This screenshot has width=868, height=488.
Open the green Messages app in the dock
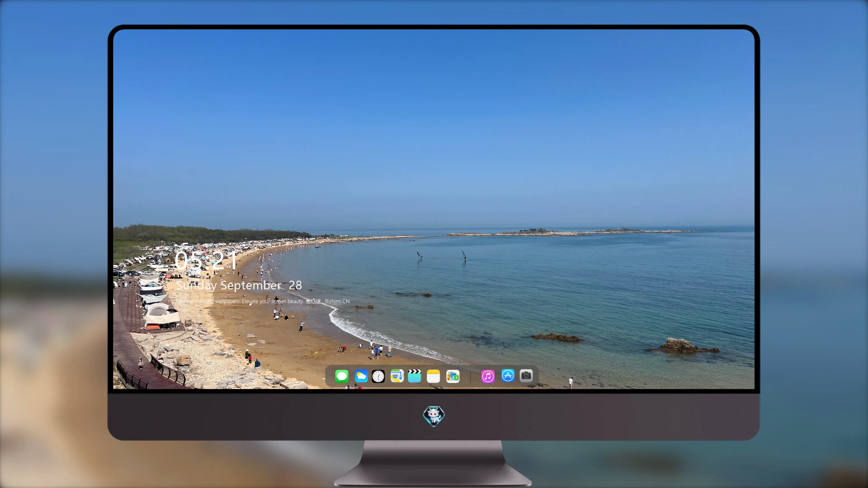pyautogui.click(x=341, y=376)
